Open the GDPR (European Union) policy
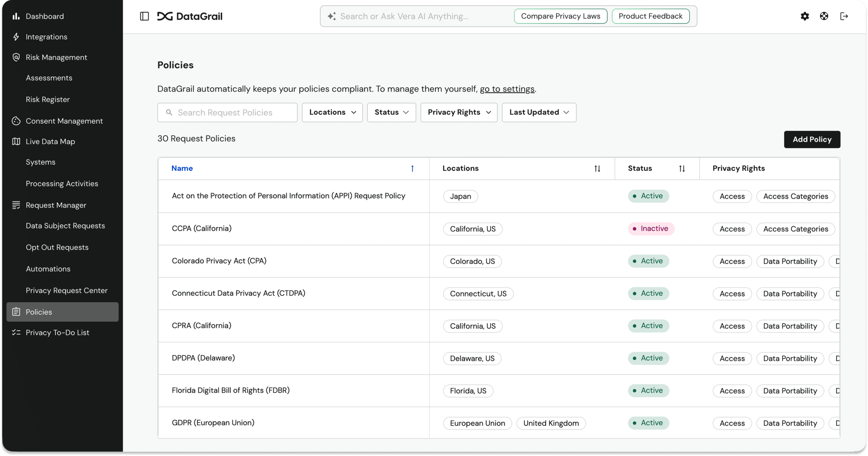Image resolution: width=868 pixels, height=456 pixels. coord(213,423)
